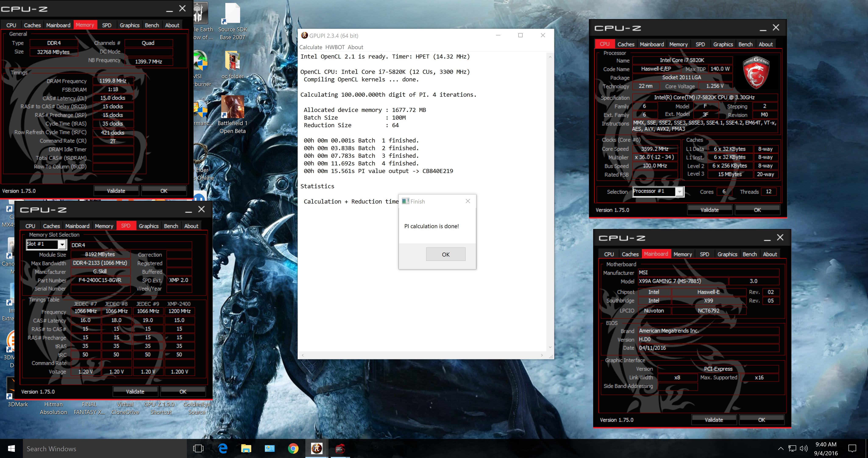
Task: Click the Windows Start button
Action: tap(11, 448)
